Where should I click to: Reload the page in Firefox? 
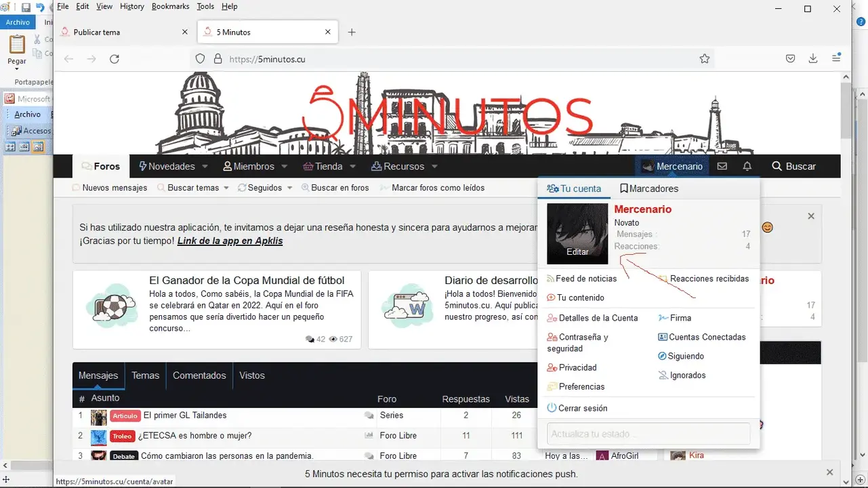point(115,59)
